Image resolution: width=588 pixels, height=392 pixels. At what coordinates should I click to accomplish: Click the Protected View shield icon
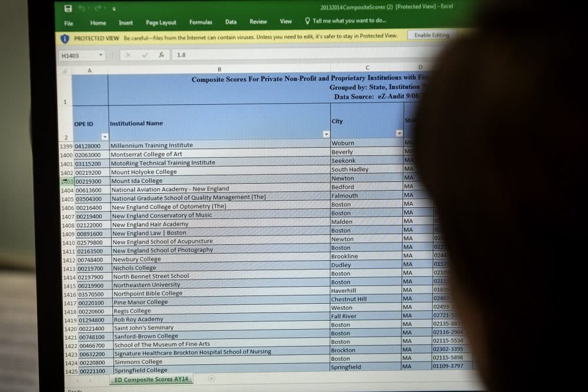click(x=65, y=38)
